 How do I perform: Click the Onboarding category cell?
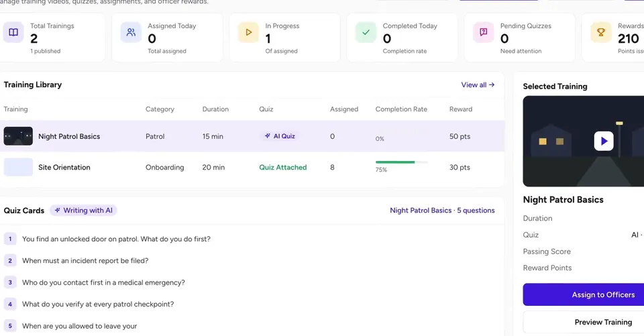pos(165,167)
